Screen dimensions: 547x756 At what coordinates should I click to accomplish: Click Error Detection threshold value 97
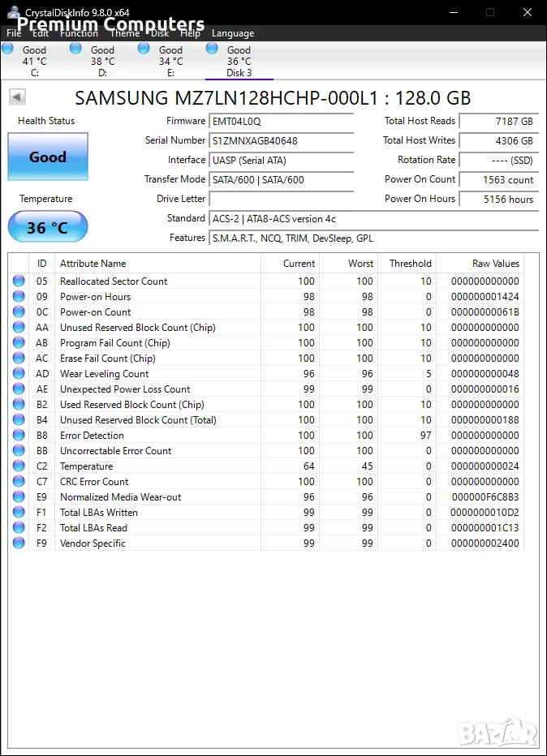click(425, 436)
